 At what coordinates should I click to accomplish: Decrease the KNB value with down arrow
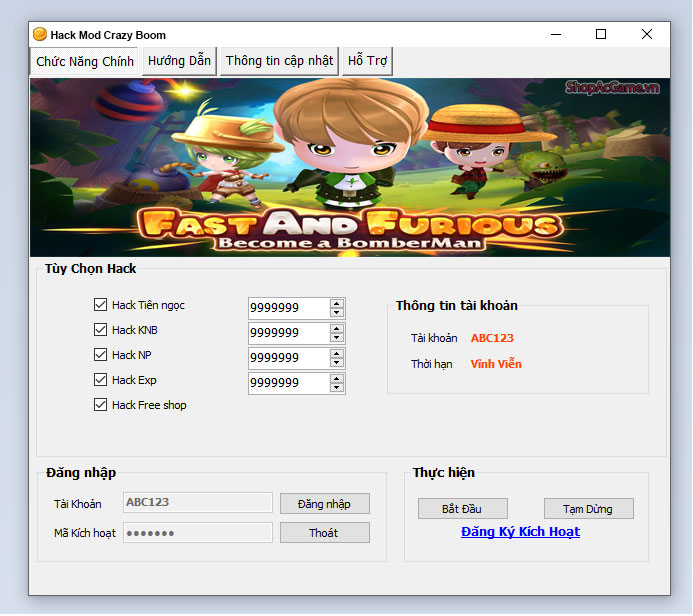tap(337, 338)
